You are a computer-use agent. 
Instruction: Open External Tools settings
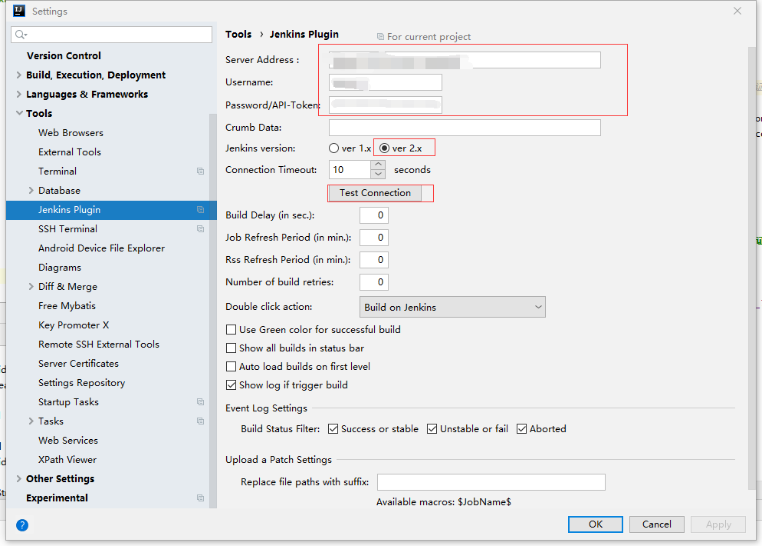tap(69, 152)
